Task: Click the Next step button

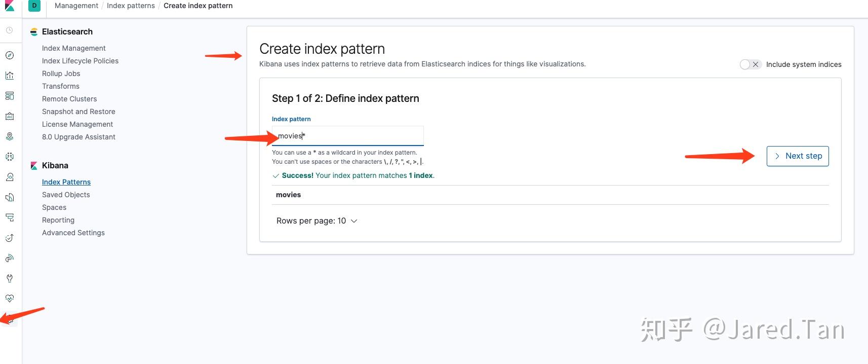Action: tap(798, 156)
